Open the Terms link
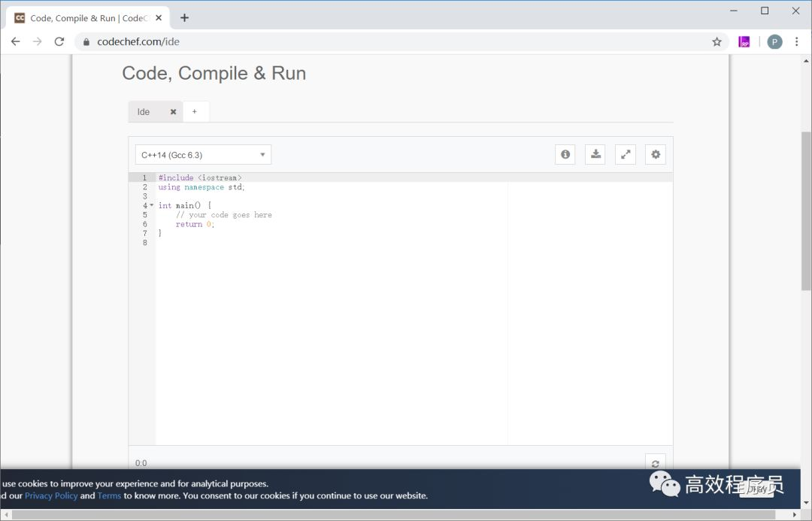812x521 pixels. click(x=109, y=495)
